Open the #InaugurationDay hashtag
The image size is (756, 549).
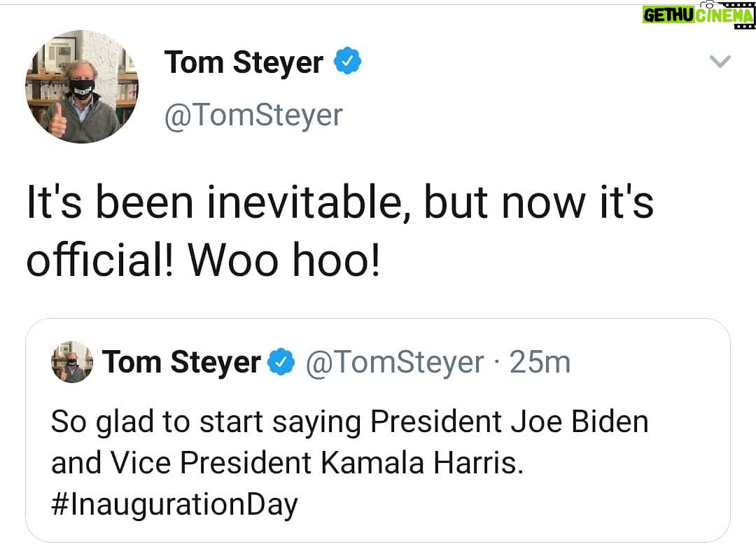coord(174,504)
